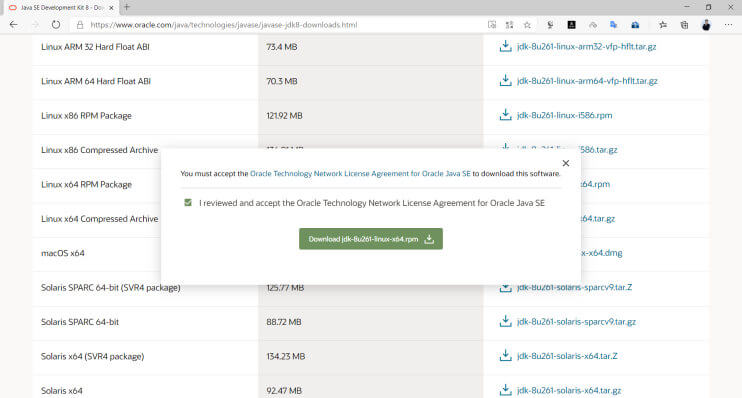
Task: Click the Linux x86 RPM Package text
Action: tap(86, 116)
